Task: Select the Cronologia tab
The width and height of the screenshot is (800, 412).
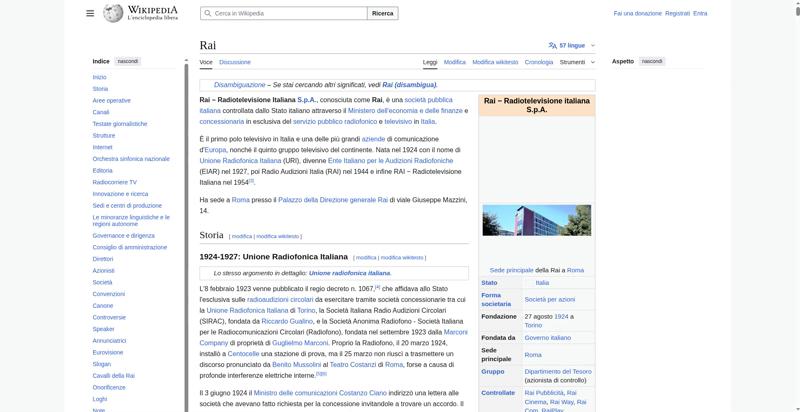Action: click(x=539, y=62)
